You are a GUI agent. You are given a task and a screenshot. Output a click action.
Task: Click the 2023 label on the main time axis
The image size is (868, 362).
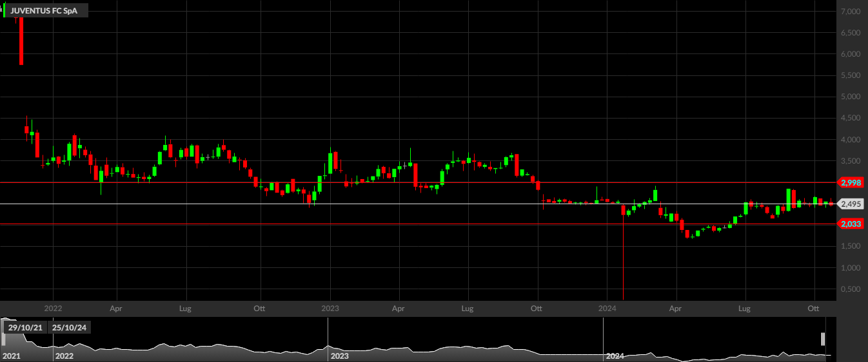tap(330, 309)
